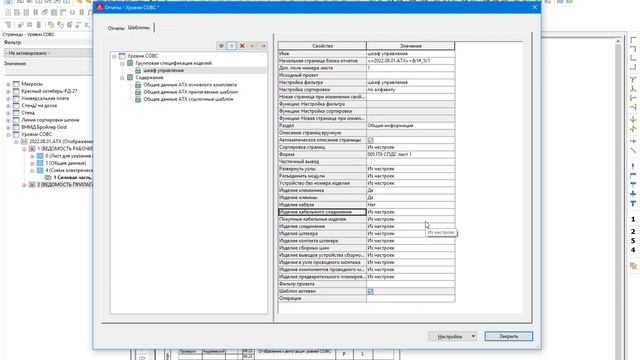
Task: Click the 'Закрыть' button
Action: pyautogui.click(x=509, y=336)
